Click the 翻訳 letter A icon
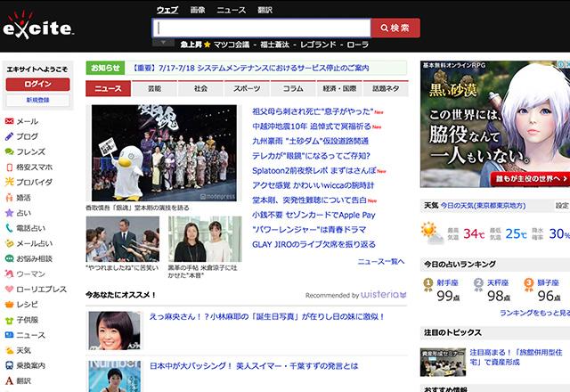This screenshot has height=392, width=570. 9,380
